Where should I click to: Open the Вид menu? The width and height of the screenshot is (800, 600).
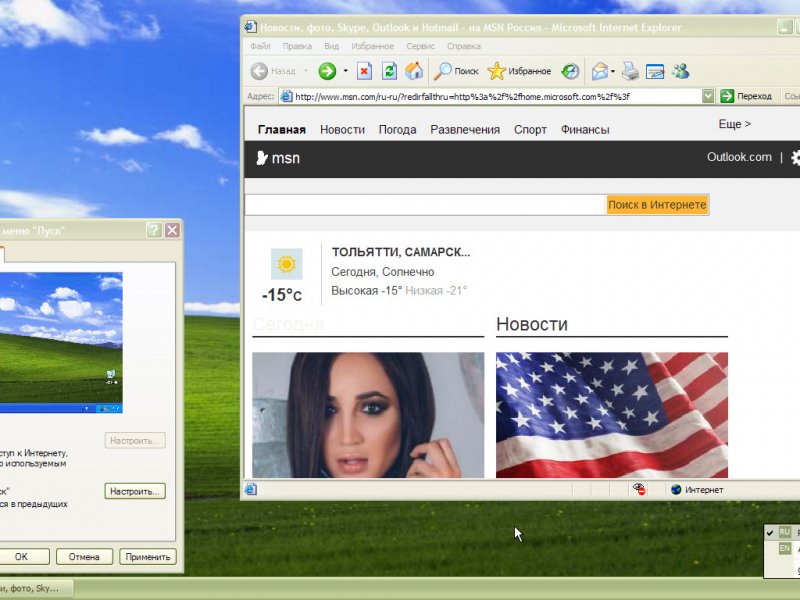click(x=332, y=46)
